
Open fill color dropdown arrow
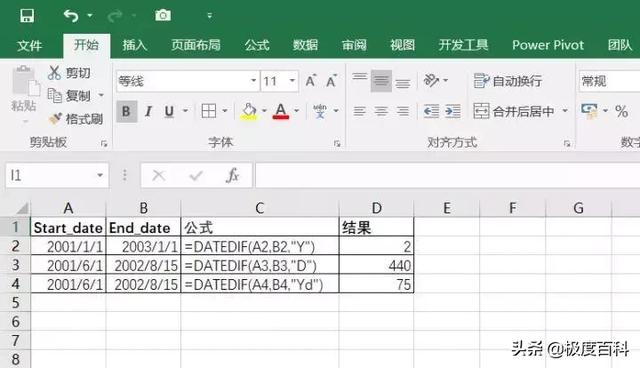click(x=264, y=111)
